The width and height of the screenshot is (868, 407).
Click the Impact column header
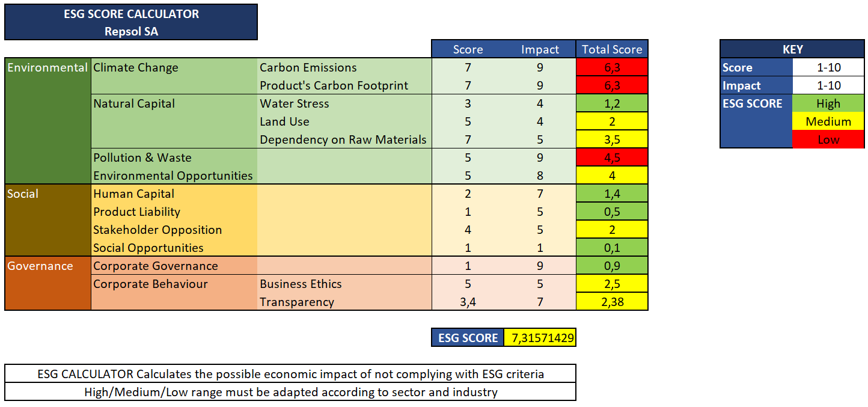click(540, 49)
